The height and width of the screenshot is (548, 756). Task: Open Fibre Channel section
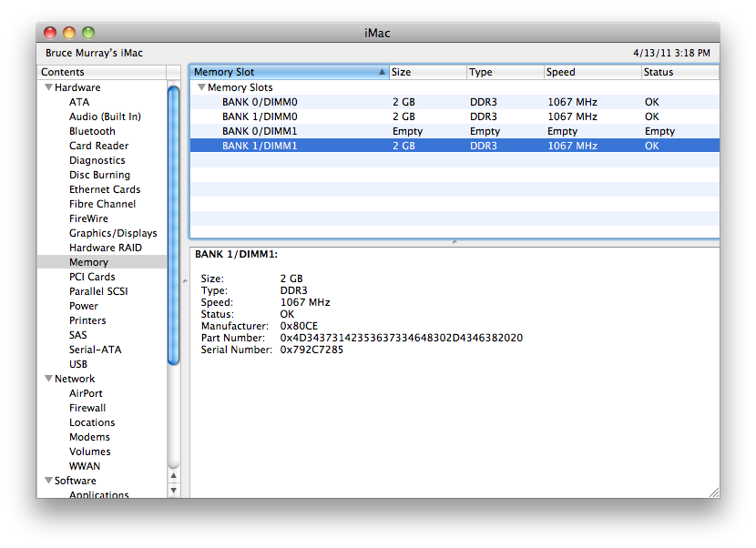tap(102, 204)
